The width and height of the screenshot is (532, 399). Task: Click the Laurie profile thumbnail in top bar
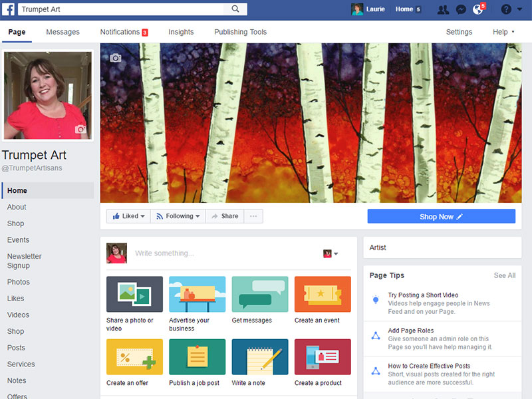[357, 9]
